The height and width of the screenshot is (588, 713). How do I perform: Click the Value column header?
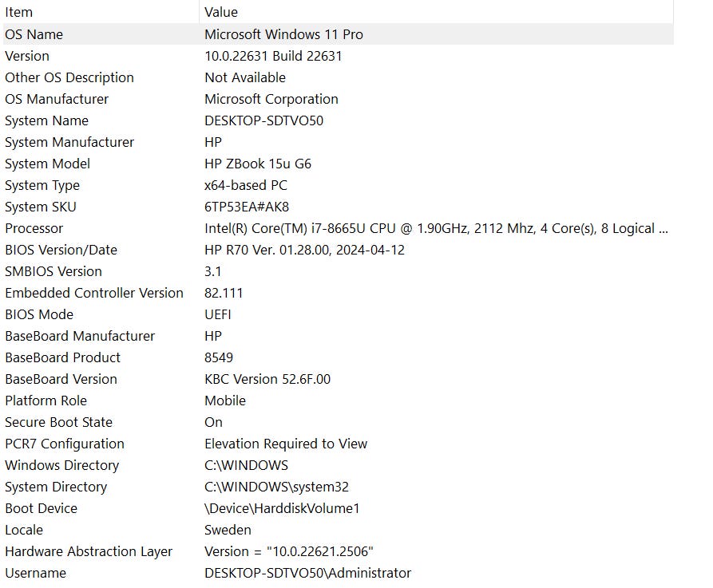pyautogui.click(x=221, y=12)
